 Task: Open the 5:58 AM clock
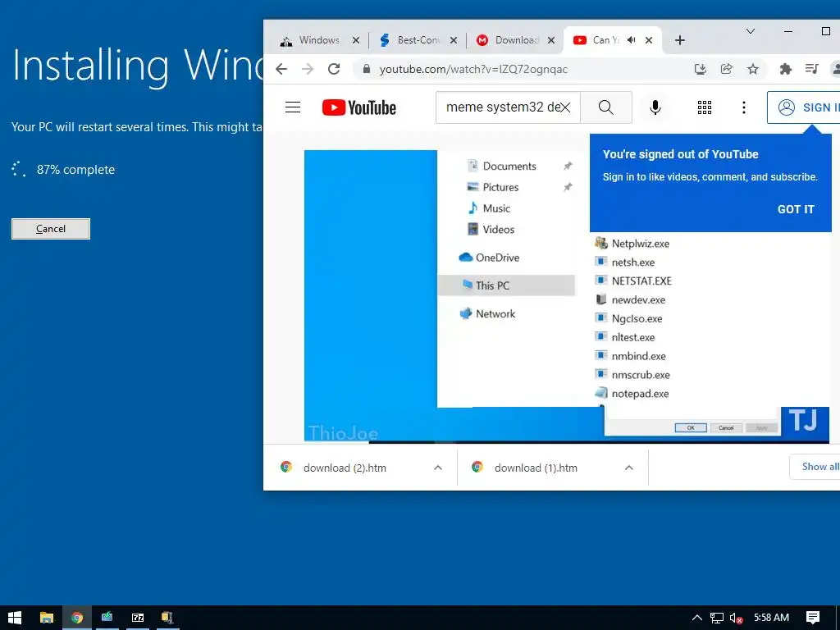[771, 618]
